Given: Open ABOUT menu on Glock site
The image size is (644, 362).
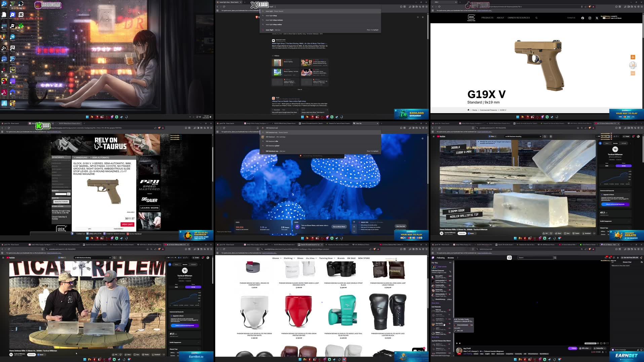Looking at the screenshot, I should coord(500,18).
